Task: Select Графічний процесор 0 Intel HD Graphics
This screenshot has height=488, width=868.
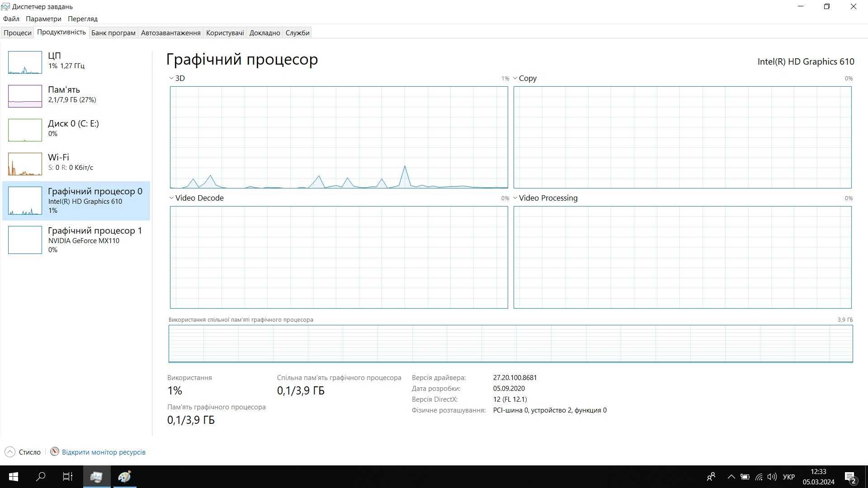Action: pos(76,201)
